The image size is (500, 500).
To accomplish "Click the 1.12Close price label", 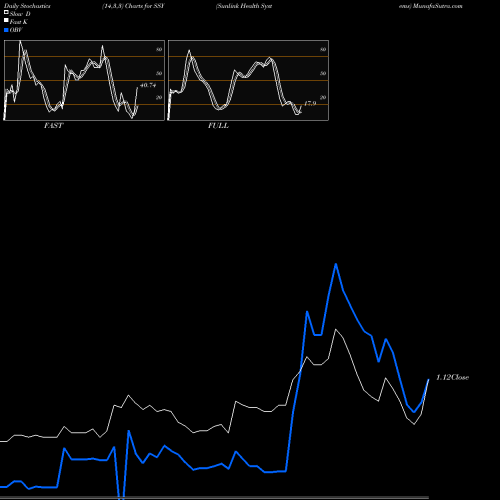I will (x=452, y=377).
